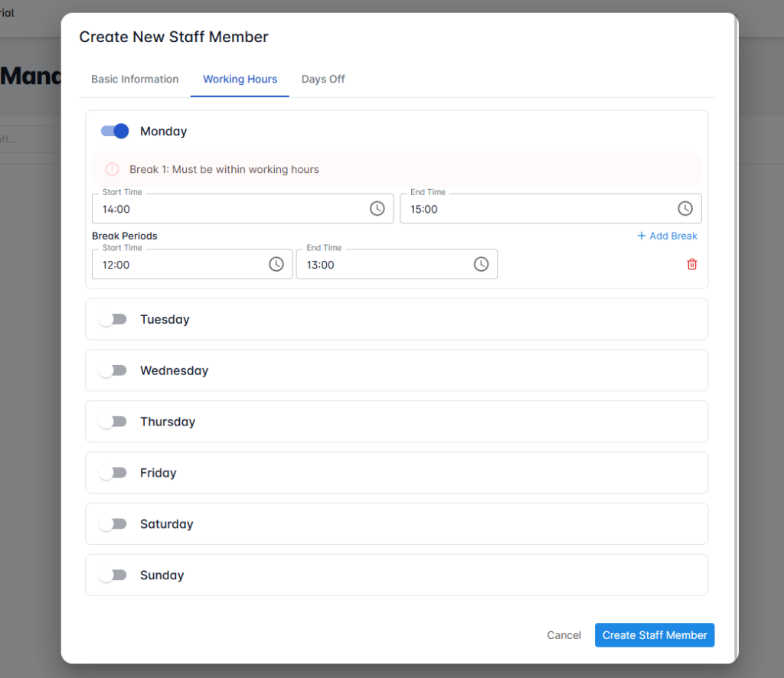This screenshot has height=678, width=784.
Task: Click Cancel to dismiss the dialog
Action: 563,635
